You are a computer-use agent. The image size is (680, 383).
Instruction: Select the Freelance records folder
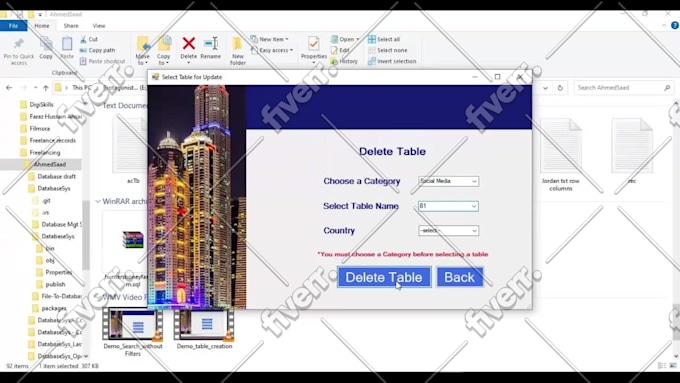coord(48,141)
